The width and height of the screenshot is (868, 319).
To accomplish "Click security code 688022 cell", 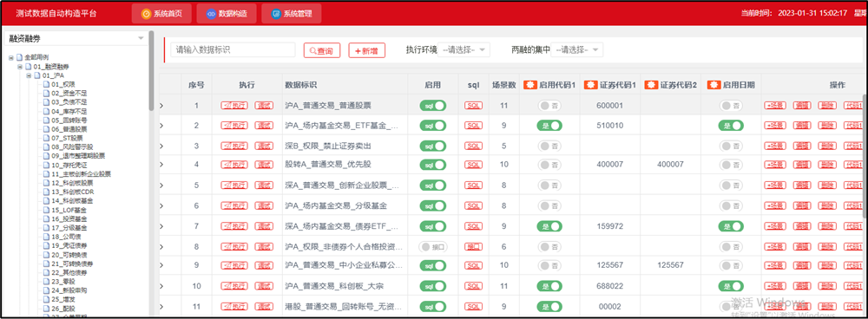I will pyautogui.click(x=610, y=286).
